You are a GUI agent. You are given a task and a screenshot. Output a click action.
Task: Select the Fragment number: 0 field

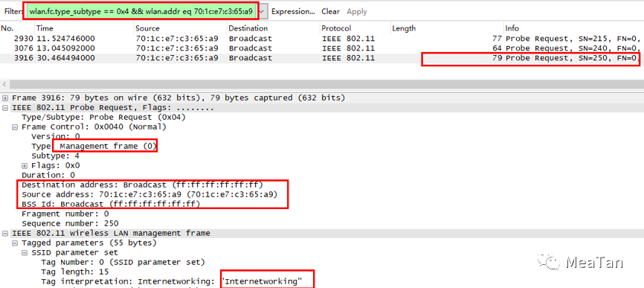pyautogui.click(x=65, y=214)
